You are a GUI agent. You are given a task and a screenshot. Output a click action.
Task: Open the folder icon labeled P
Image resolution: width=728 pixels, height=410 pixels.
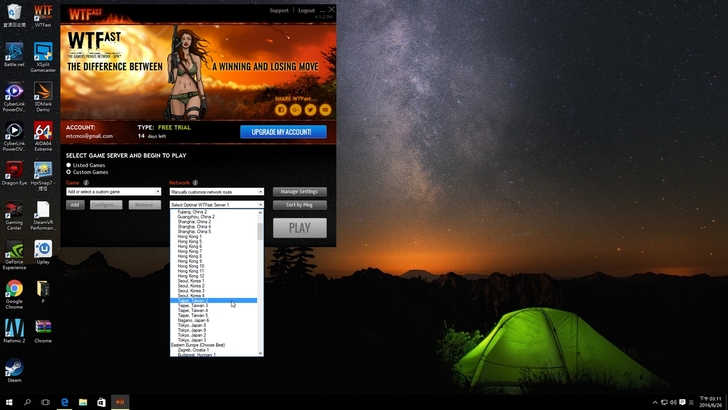(x=43, y=292)
